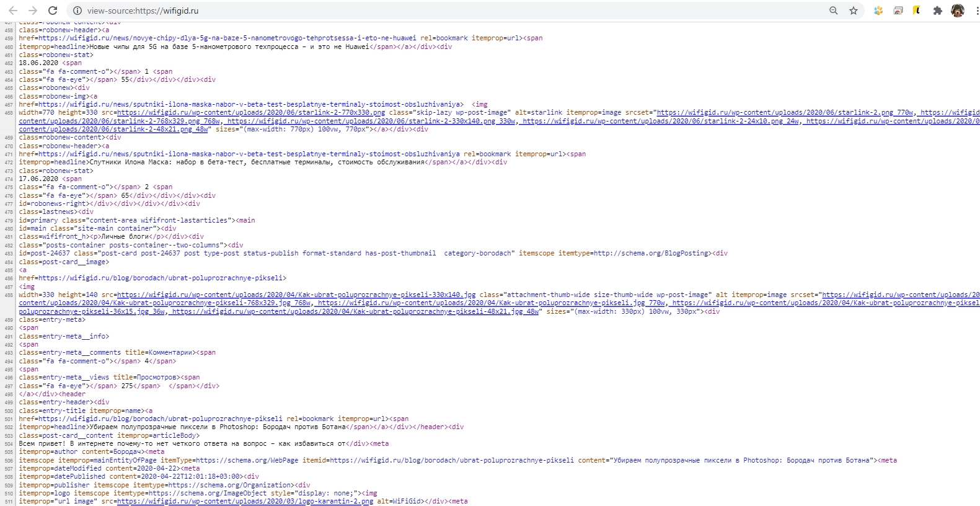The height and width of the screenshot is (506, 980).
Task: Open the logo-karantin-2.png image link
Action: [245, 501]
